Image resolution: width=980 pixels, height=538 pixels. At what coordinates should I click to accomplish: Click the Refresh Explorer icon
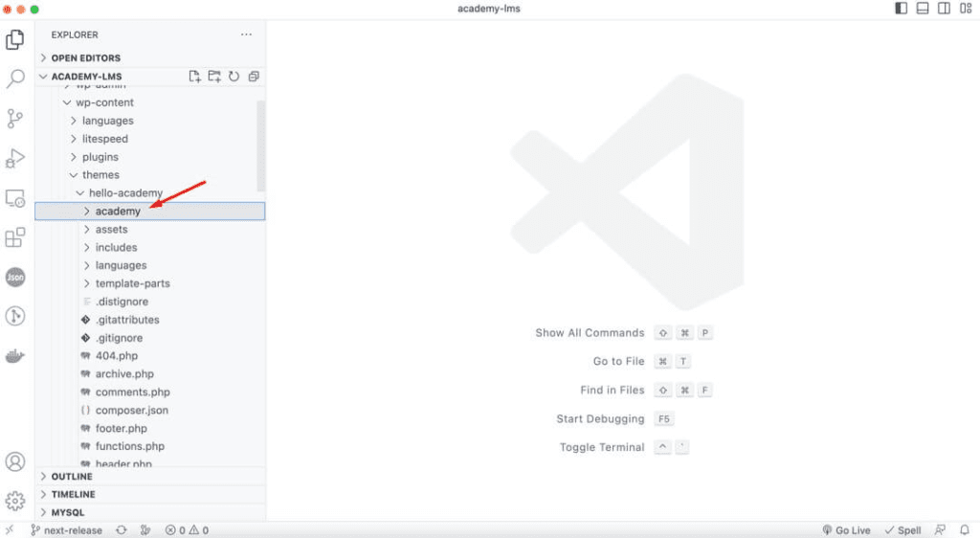click(234, 77)
